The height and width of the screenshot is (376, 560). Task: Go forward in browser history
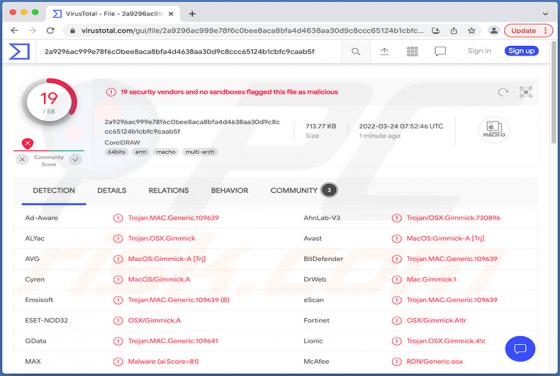coord(32,31)
